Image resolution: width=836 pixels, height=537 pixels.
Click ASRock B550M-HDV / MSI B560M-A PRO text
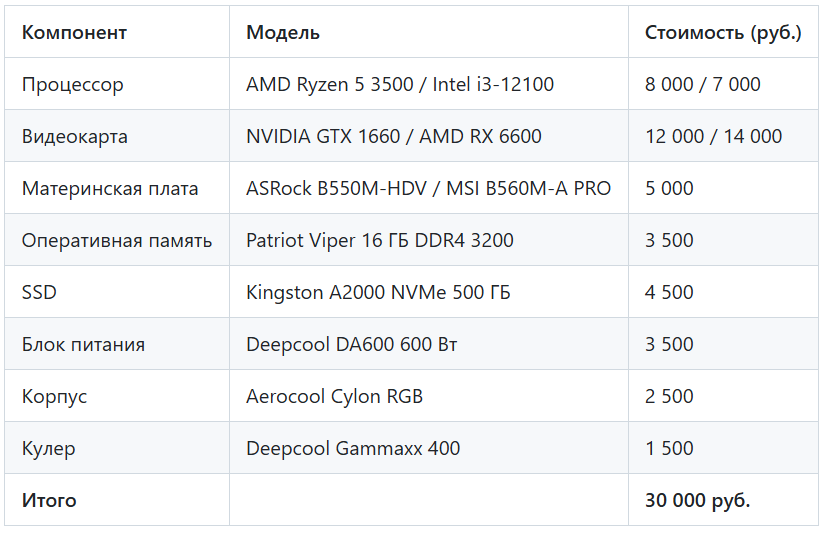[x=429, y=188]
